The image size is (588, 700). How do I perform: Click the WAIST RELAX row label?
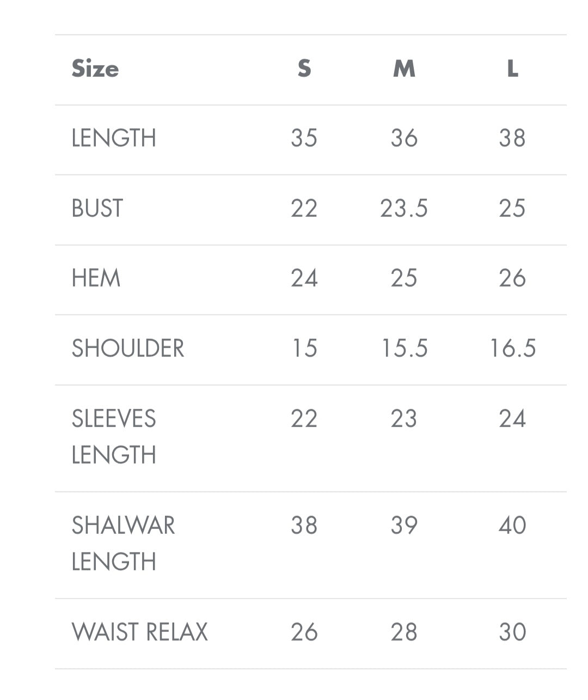(140, 632)
